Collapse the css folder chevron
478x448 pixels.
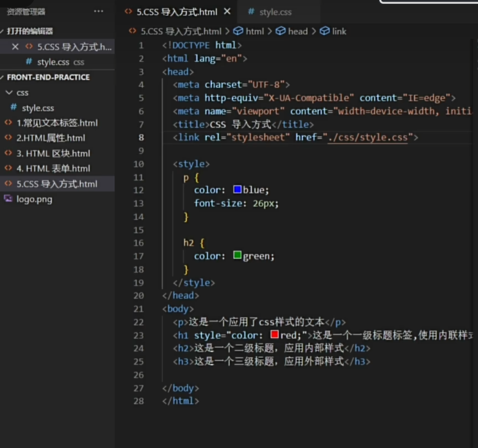pyautogui.click(x=9, y=92)
